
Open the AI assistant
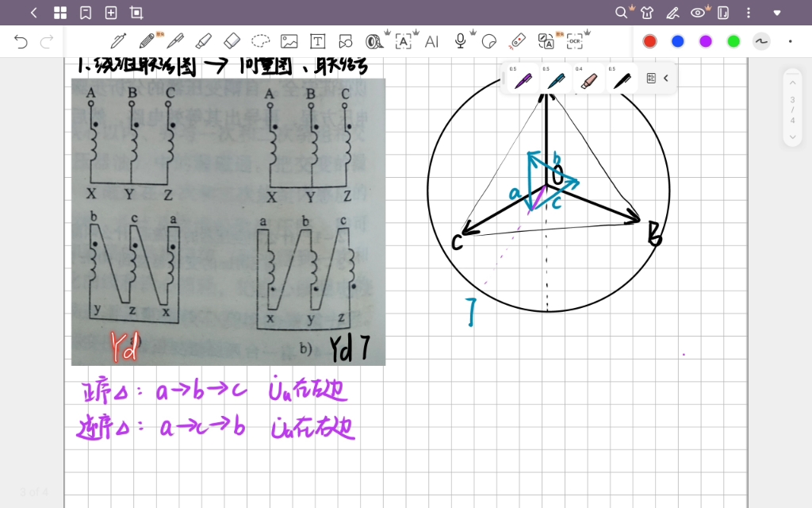tap(431, 41)
